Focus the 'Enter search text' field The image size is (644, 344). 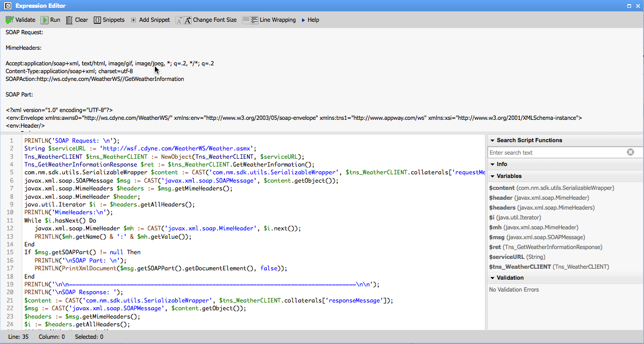pyautogui.click(x=557, y=153)
